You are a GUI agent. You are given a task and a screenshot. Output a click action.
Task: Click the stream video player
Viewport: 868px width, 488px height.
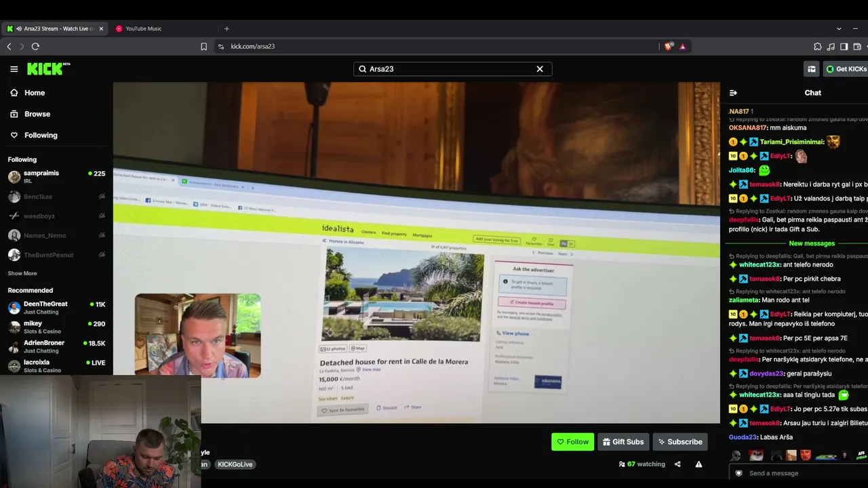pyautogui.click(x=416, y=253)
